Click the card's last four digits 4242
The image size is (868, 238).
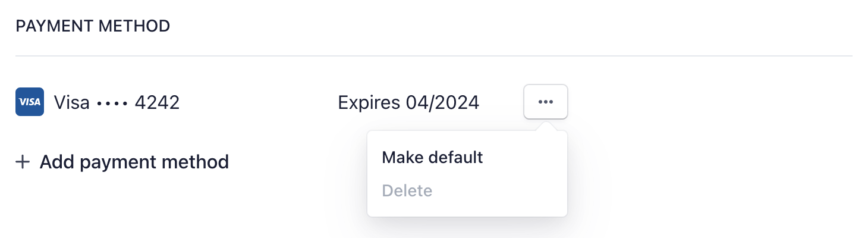(157, 102)
